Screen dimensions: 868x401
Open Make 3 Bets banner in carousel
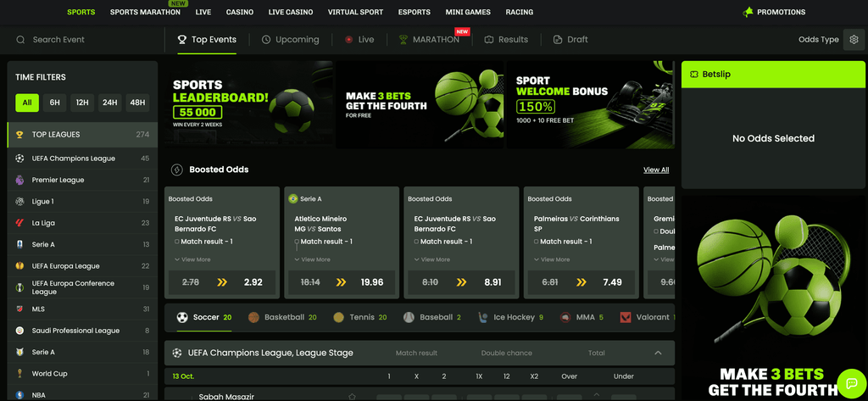[x=420, y=104]
